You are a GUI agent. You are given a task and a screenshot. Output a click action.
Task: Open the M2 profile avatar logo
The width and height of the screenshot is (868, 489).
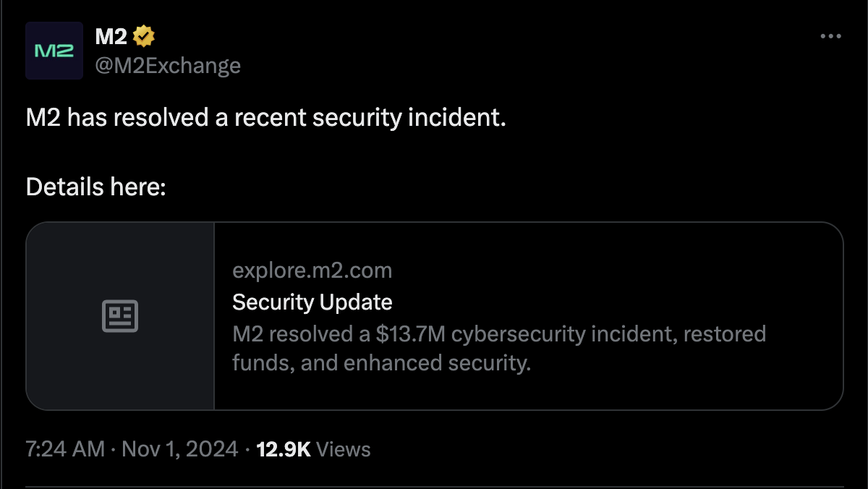pos(54,51)
